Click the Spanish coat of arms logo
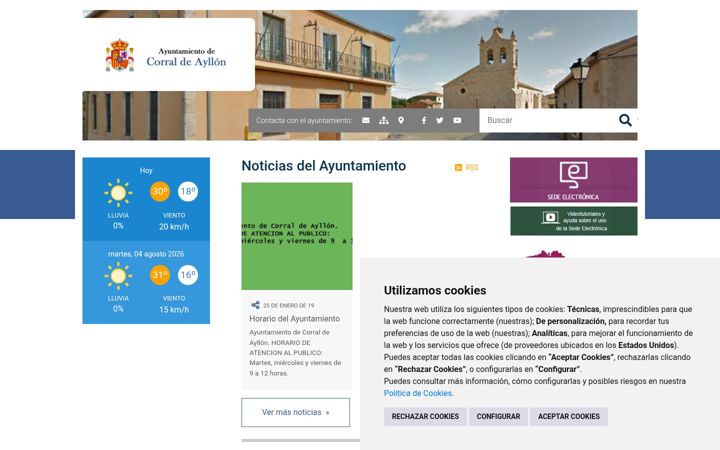The image size is (720, 450). click(x=119, y=55)
